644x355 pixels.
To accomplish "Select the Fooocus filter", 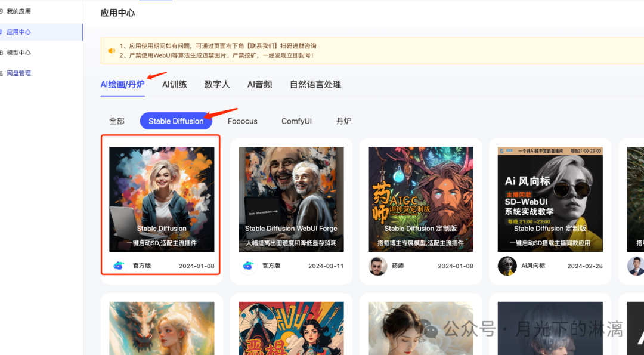I will 242,121.
